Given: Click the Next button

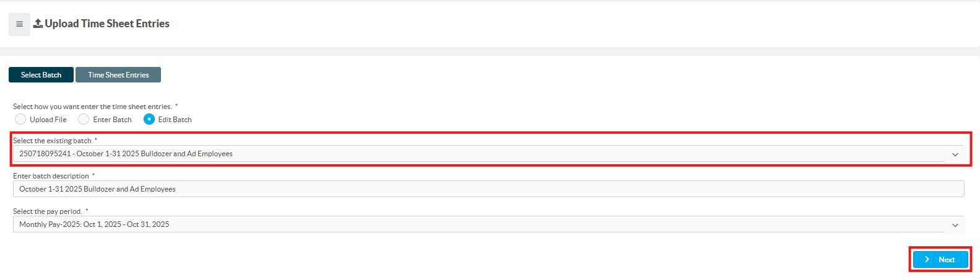Looking at the screenshot, I should coord(940,260).
